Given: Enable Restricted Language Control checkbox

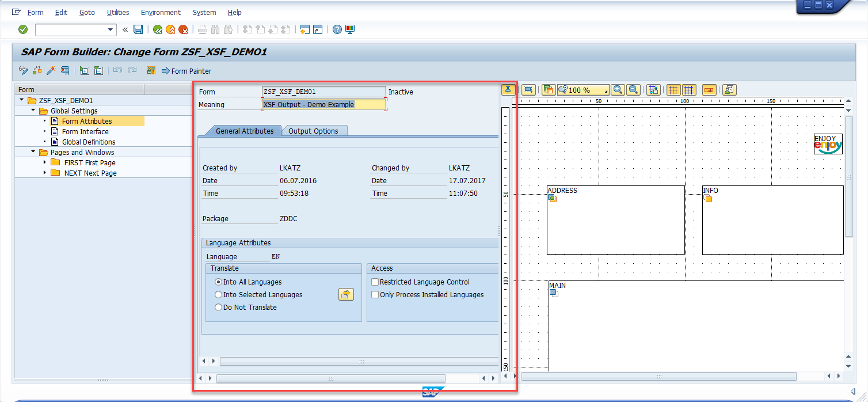Looking at the screenshot, I should coord(375,282).
